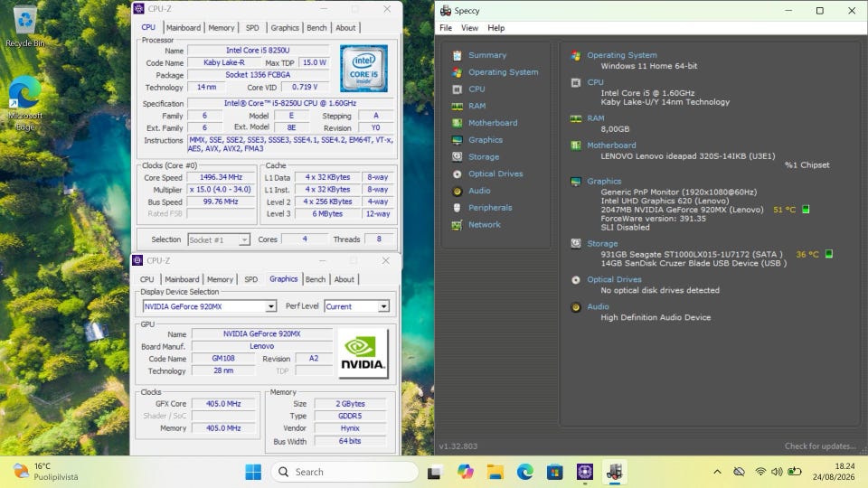Click the Memory Type value GDDR5

350,416
